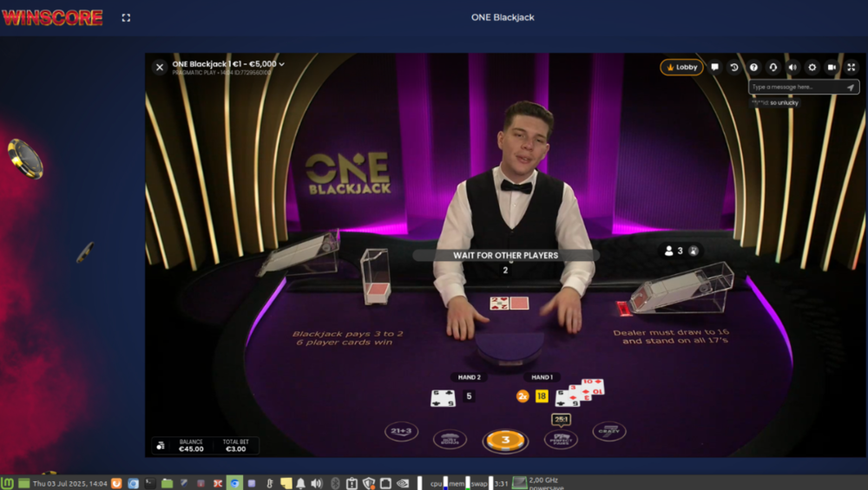Click the balance wallet icon
The width and height of the screenshot is (868, 490).
161,445
